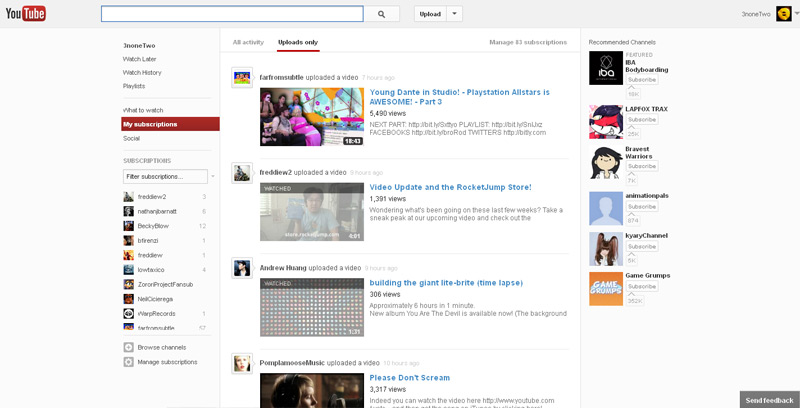Open Game Grumps channel logo
This screenshot has width=800, height=408.
point(606,289)
